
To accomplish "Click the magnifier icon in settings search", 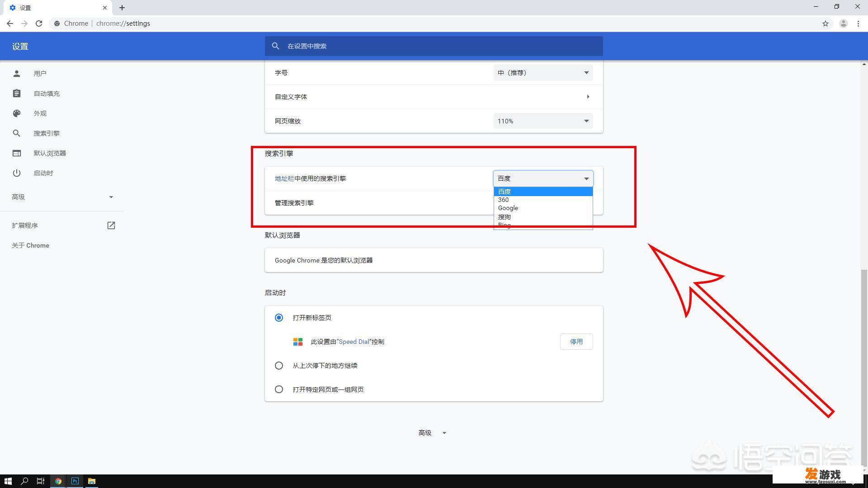I will point(275,46).
